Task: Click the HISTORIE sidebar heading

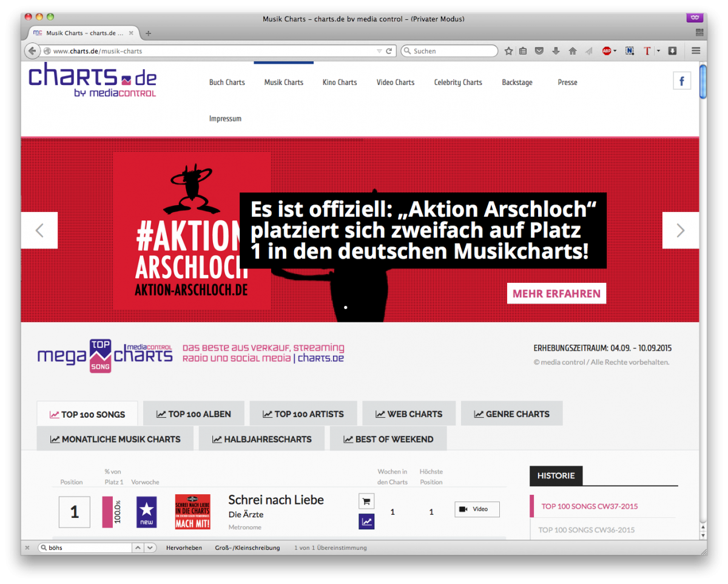Action: 556,476
